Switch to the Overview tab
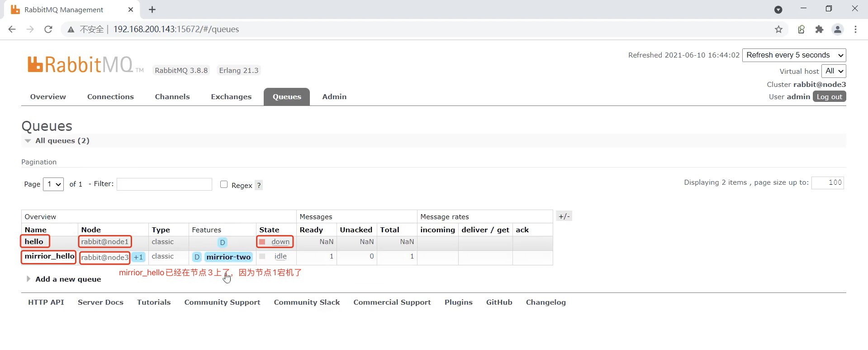The height and width of the screenshot is (350, 868). pos(48,97)
